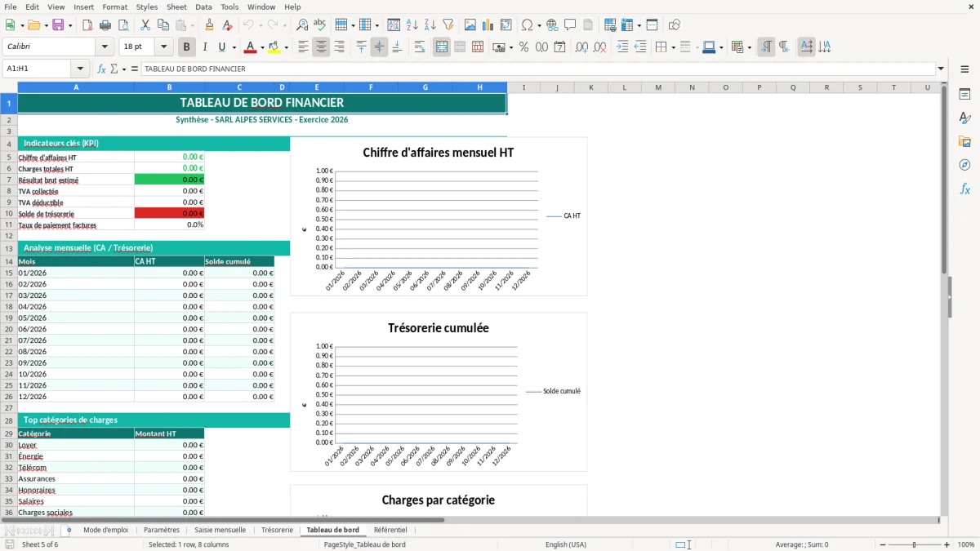Click the Select Function sigma button
The width and height of the screenshot is (980, 551).
115,69
